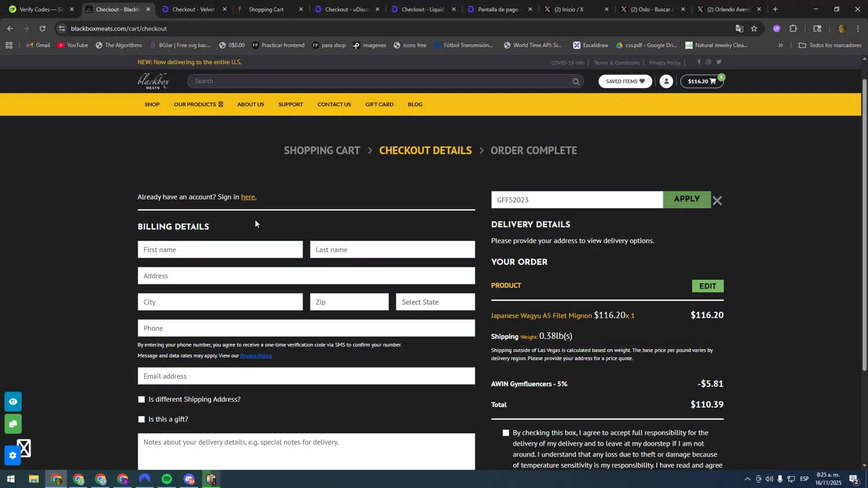Screen dimensions: 868x488
Task: Open the Chrome apps grid icon
Action: coord(9,45)
